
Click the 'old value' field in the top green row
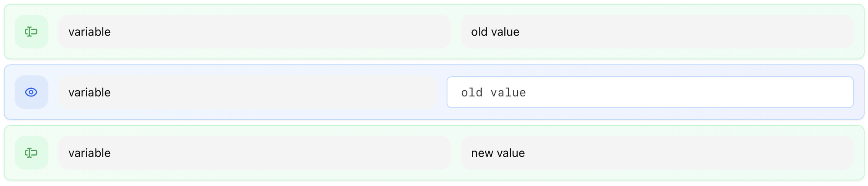click(x=657, y=32)
